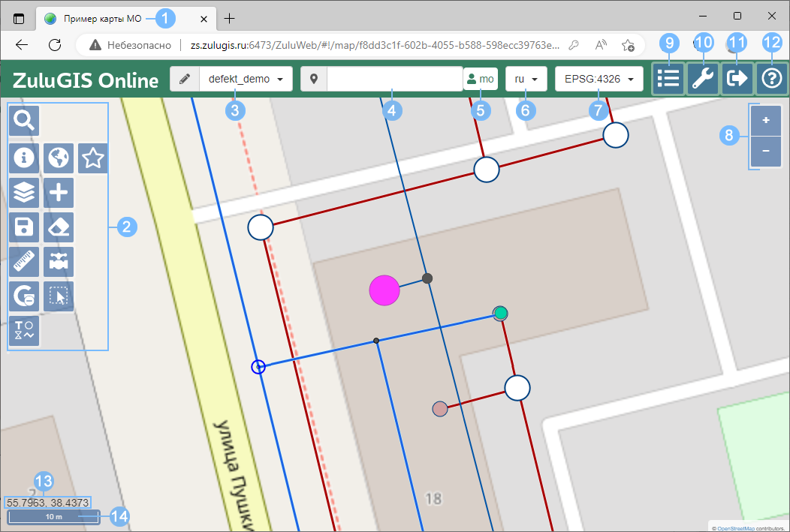Open the OpenStreetMap attribution link

(734, 527)
